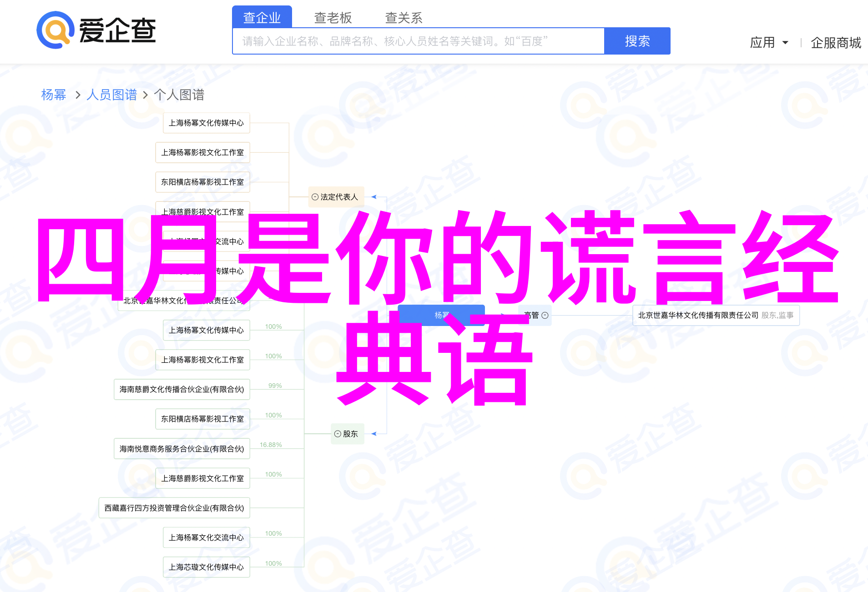Select shareholder 上海杨幂文化传媒中心 100% node
This screenshot has height=592, width=868.
pyautogui.click(x=207, y=330)
